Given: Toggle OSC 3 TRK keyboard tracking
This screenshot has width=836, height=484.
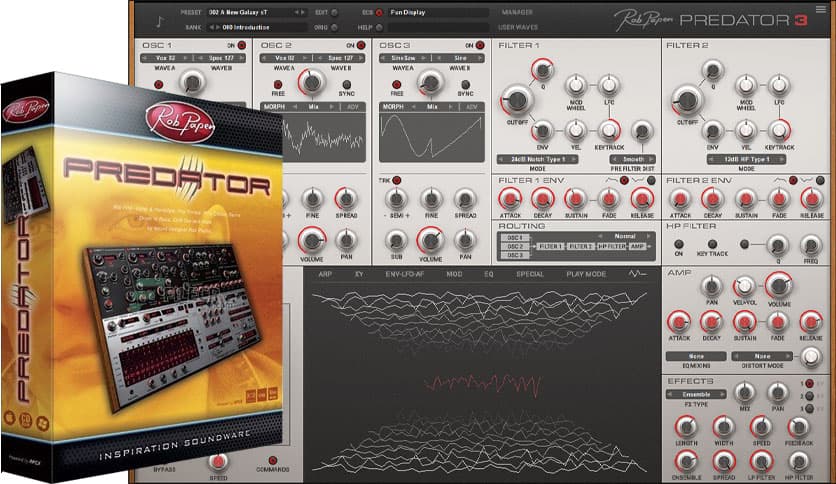Looking at the screenshot, I should click(397, 180).
